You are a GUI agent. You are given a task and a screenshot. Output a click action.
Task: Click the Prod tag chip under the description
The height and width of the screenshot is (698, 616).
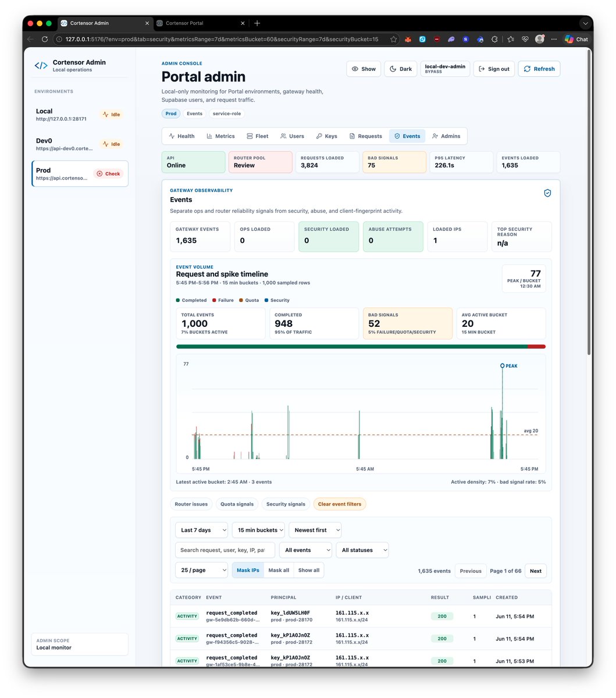click(171, 113)
